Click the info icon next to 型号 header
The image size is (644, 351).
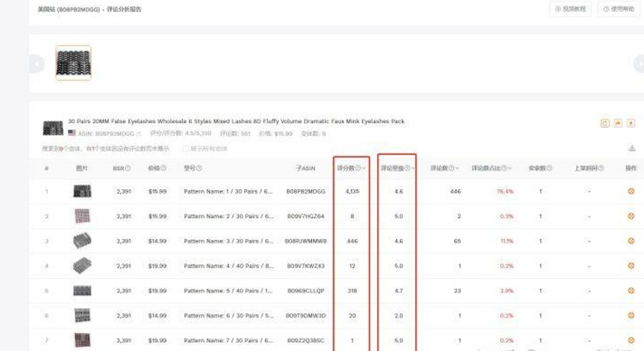pos(199,168)
